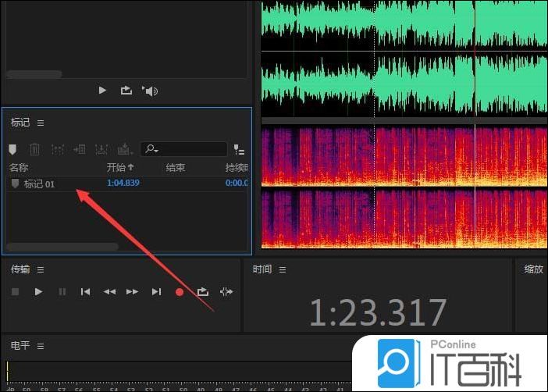Delete selected marker with trash icon
The height and width of the screenshot is (392, 548).
pyautogui.click(x=34, y=150)
